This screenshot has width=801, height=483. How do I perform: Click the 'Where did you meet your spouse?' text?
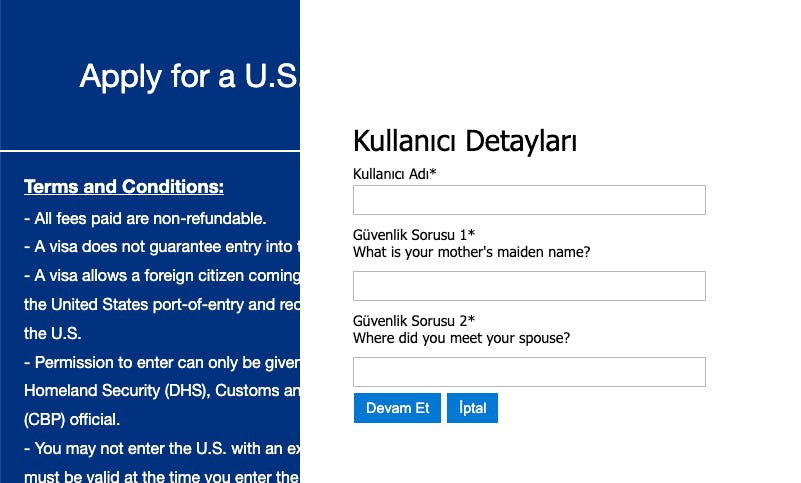pyautogui.click(x=461, y=338)
